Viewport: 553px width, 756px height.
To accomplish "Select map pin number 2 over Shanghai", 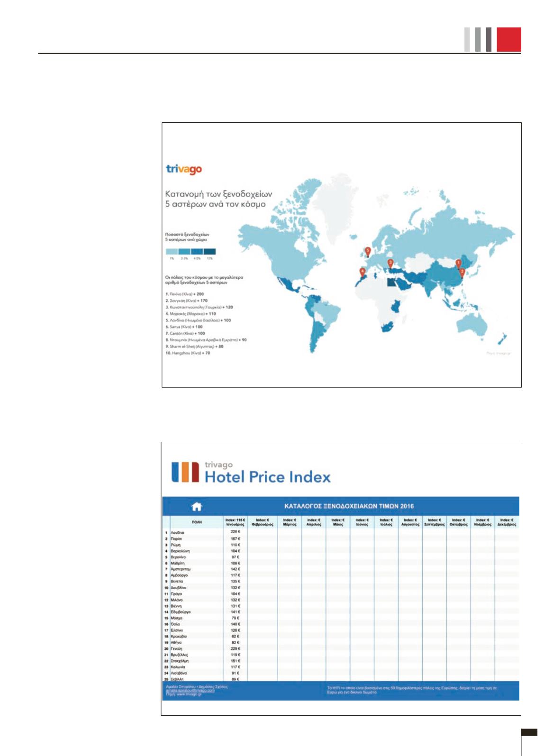I will 462,272.
